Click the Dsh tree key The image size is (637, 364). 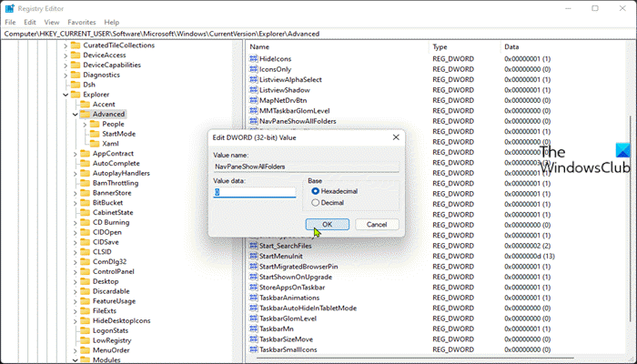[x=89, y=85]
